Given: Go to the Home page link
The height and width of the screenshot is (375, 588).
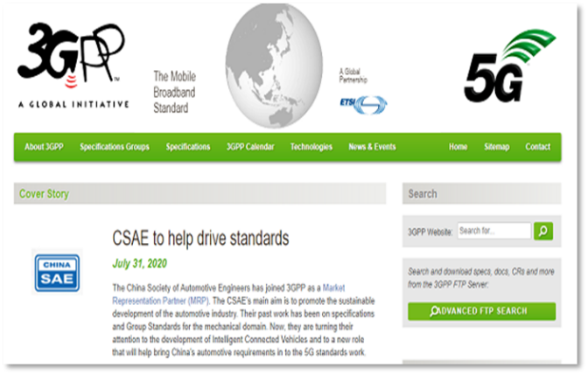Looking at the screenshot, I should [x=458, y=147].
